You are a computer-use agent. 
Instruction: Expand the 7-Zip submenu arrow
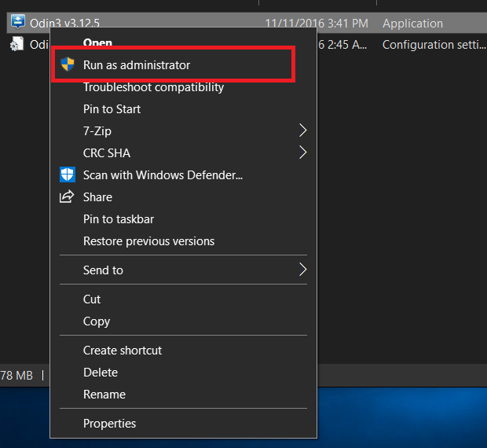[x=303, y=130]
